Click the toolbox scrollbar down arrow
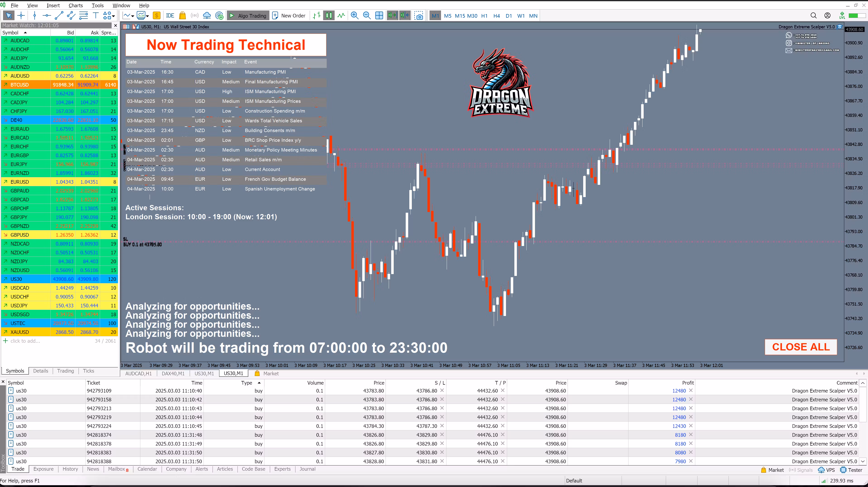Image resolution: width=868 pixels, height=487 pixels. (863, 461)
